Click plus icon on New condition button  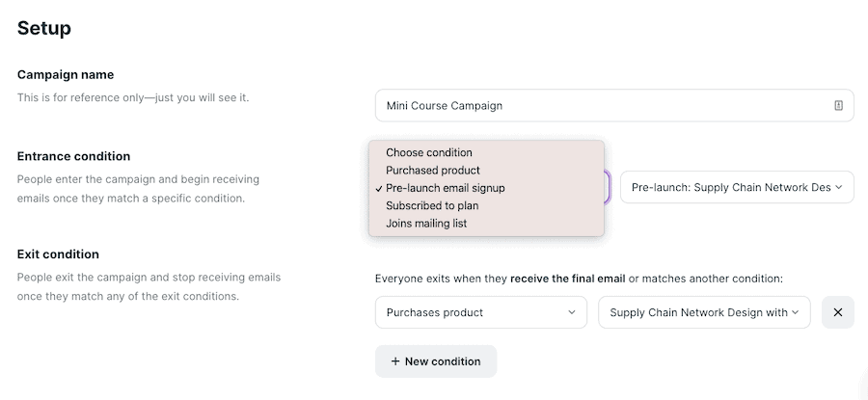pyautogui.click(x=395, y=361)
